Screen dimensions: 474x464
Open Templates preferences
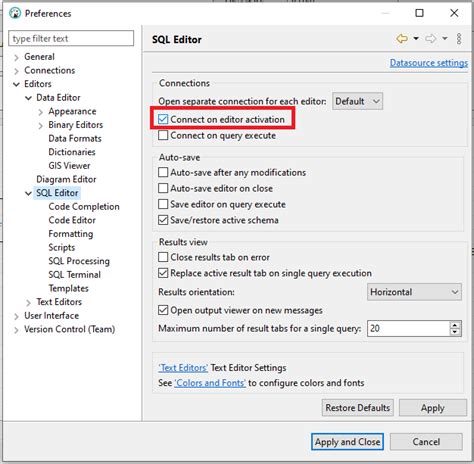(x=68, y=288)
